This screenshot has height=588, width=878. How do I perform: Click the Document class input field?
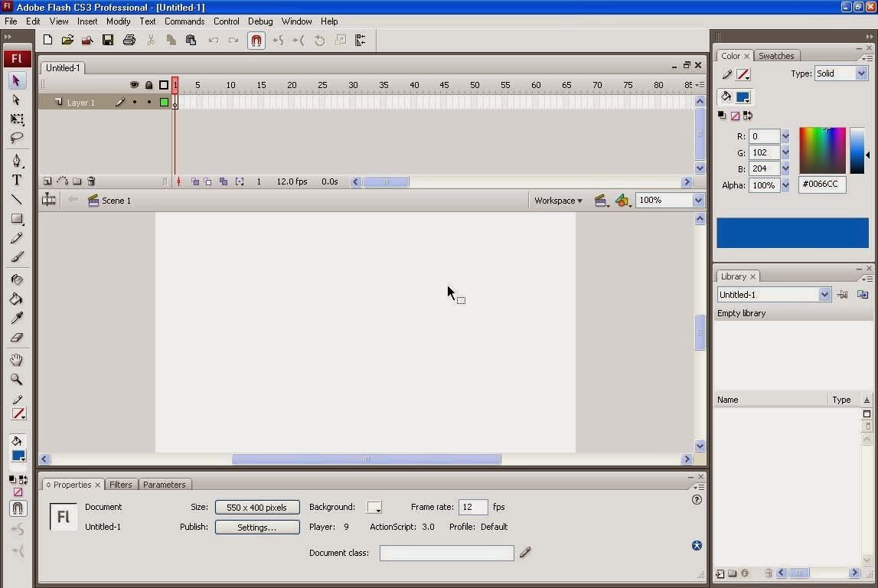[x=446, y=553]
